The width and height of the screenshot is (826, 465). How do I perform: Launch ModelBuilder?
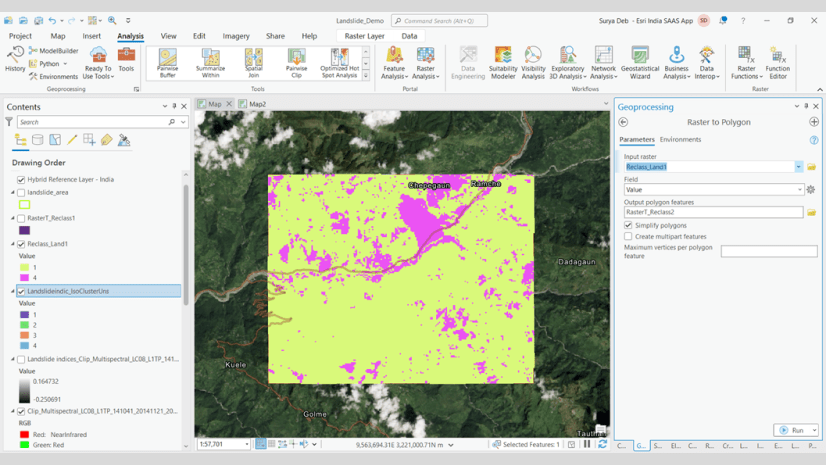(x=54, y=51)
